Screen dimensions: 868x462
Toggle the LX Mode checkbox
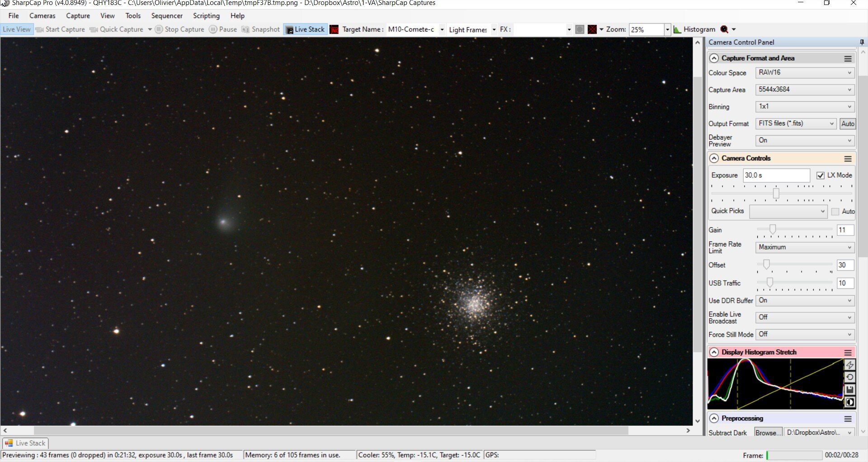(x=821, y=175)
